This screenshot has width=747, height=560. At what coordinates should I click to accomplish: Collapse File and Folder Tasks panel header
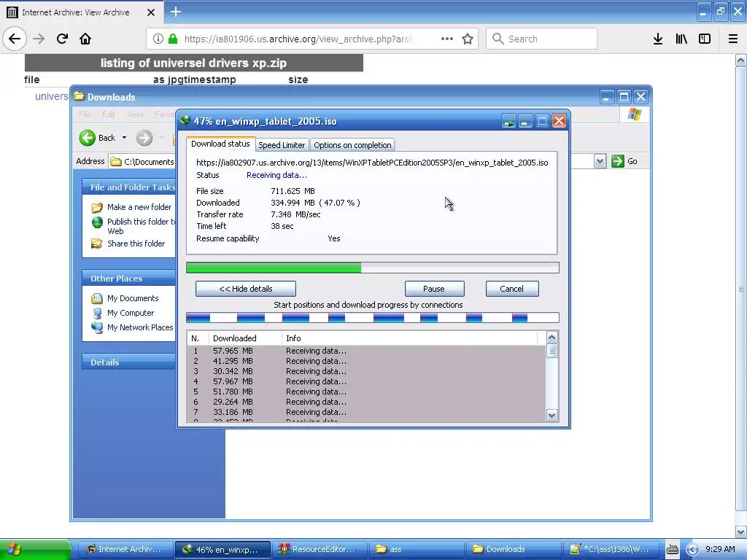[128, 187]
